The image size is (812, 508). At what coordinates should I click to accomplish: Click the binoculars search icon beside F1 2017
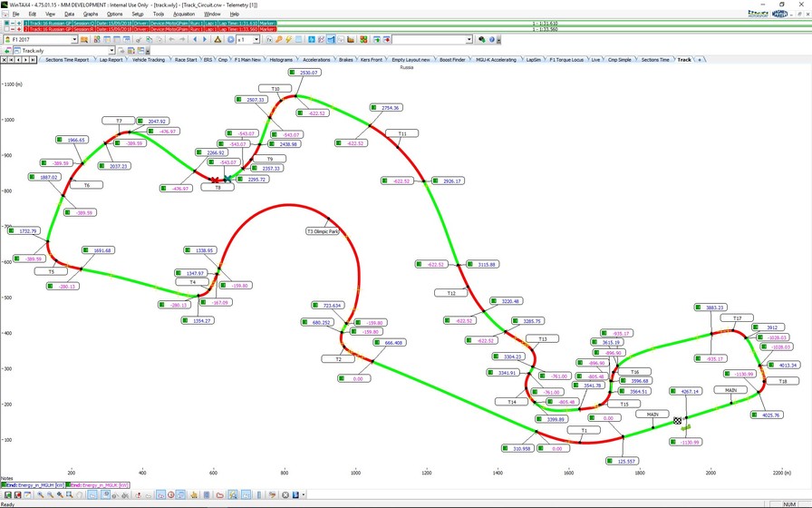point(84,39)
